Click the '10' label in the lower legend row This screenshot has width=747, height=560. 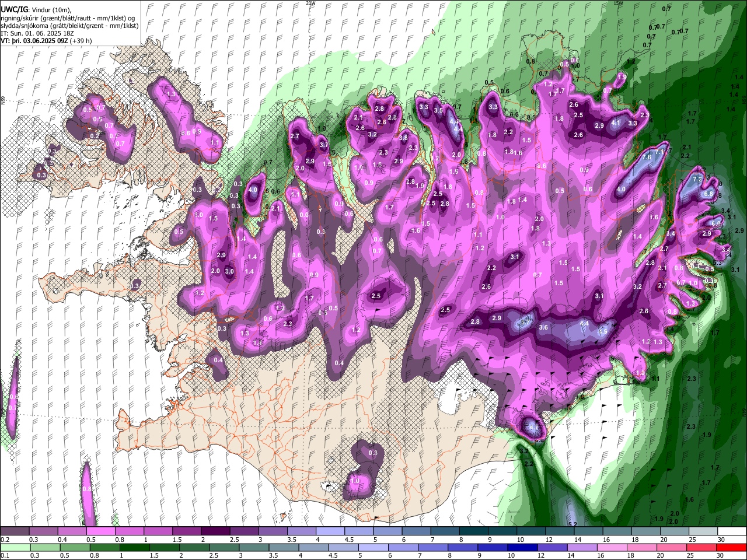512,556
